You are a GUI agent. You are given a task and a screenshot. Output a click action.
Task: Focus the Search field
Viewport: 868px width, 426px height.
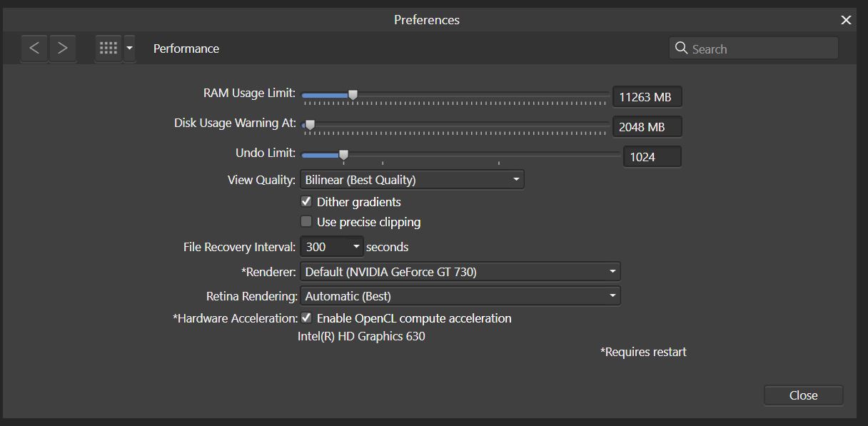coord(754,49)
